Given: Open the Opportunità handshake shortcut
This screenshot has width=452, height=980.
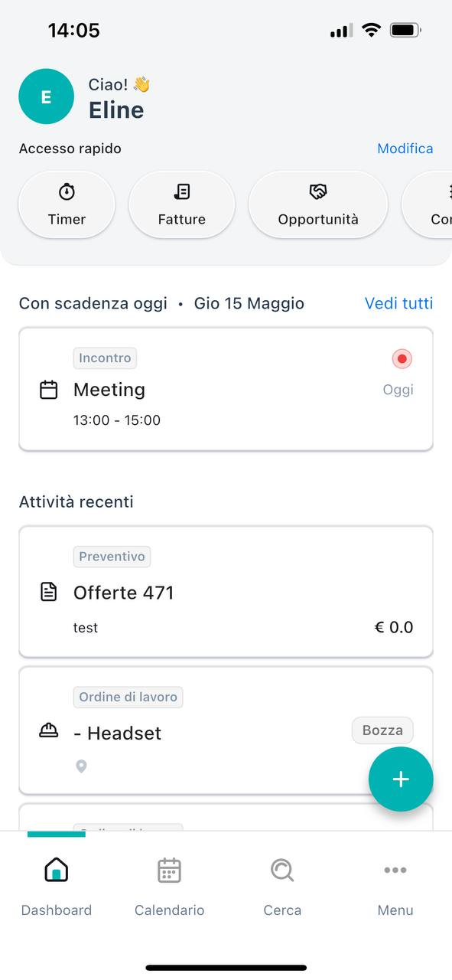Looking at the screenshot, I should pyautogui.click(x=318, y=204).
